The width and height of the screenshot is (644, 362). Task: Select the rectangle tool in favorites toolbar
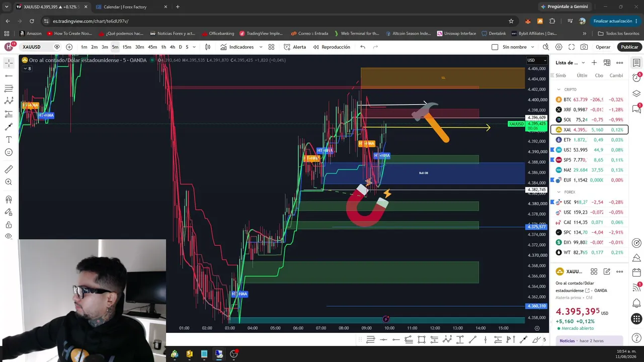click(x=422, y=340)
